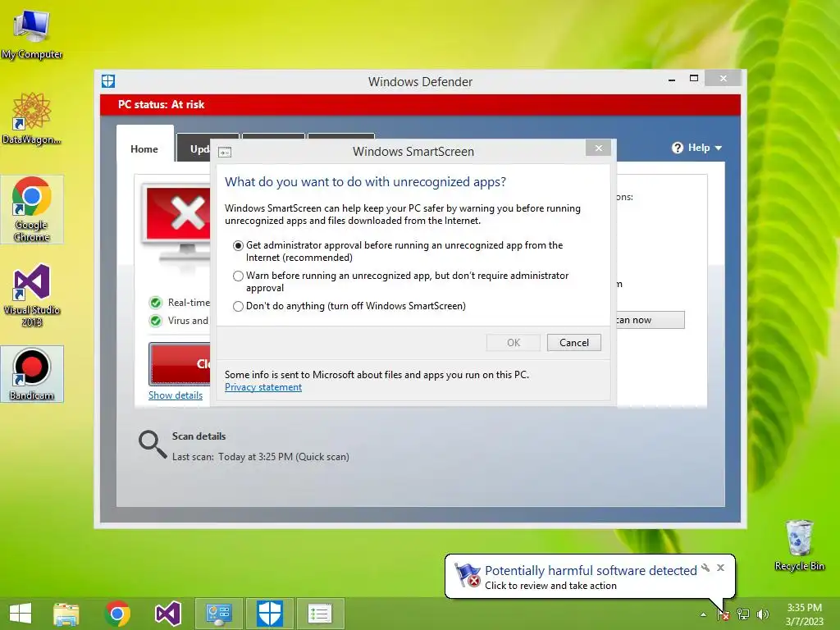Screen dimensions: 840x630
Task: Launch Google Chrome desktop shortcut
Action: click(32, 209)
